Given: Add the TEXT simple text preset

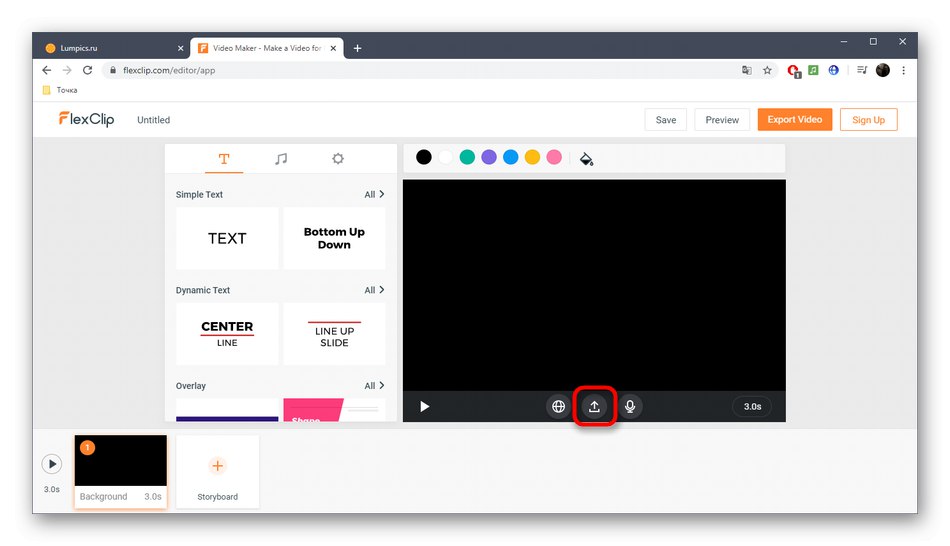Looking at the screenshot, I should pos(227,238).
